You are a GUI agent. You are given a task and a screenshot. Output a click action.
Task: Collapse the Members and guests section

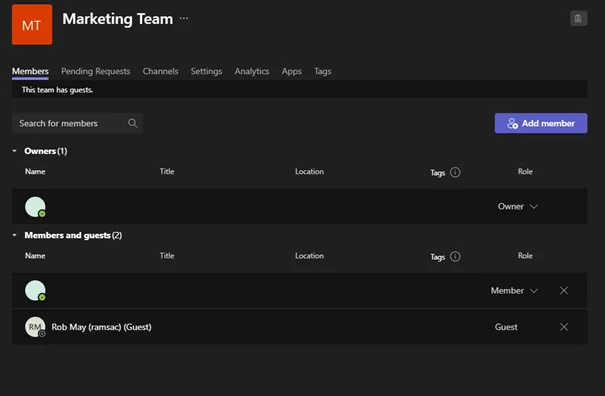[x=15, y=235]
